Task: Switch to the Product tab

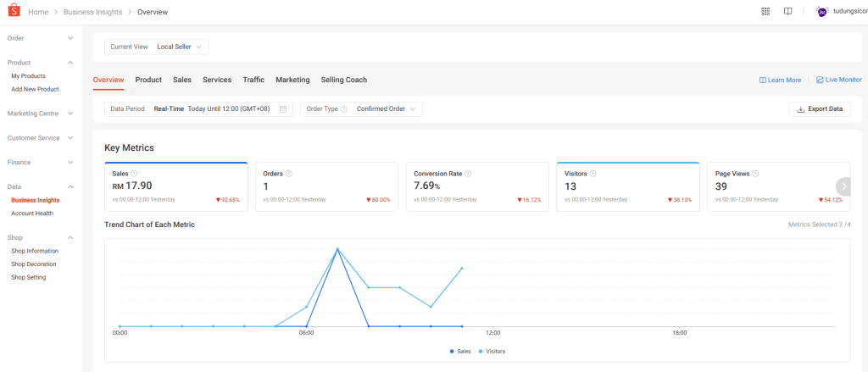Action: [148, 80]
